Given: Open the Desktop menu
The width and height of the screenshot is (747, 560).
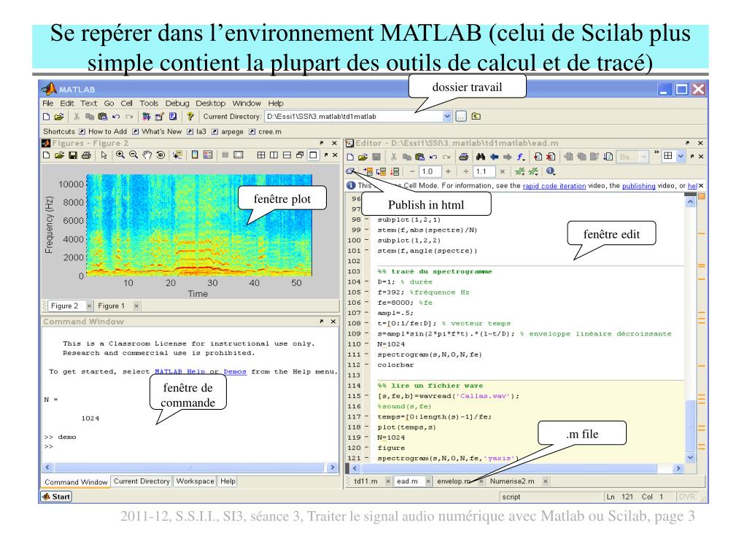Looking at the screenshot, I should click(211, 104).
